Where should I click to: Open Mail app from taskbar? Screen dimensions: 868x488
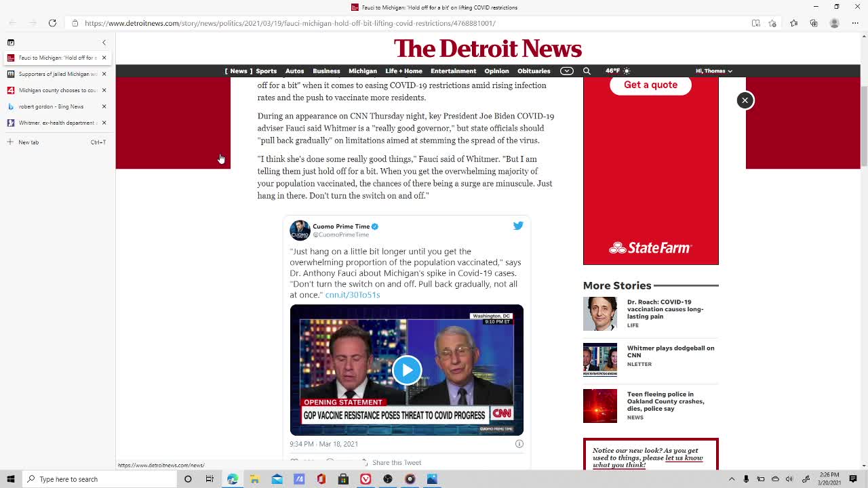pos(277,479)
